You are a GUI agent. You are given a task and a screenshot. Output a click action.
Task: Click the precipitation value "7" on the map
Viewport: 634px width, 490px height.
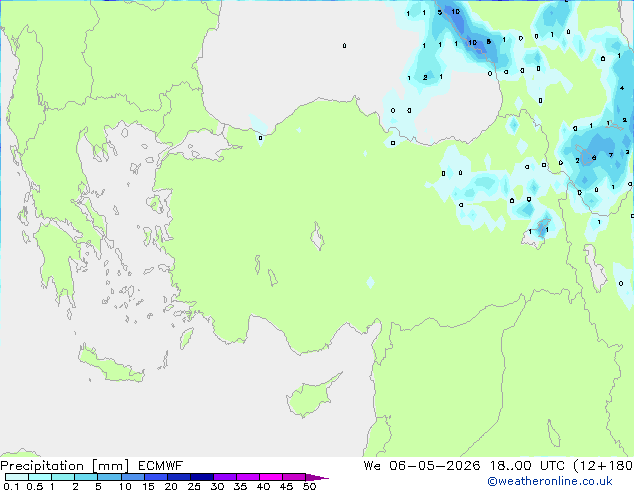pyautogui.click(x=611, y=155)
